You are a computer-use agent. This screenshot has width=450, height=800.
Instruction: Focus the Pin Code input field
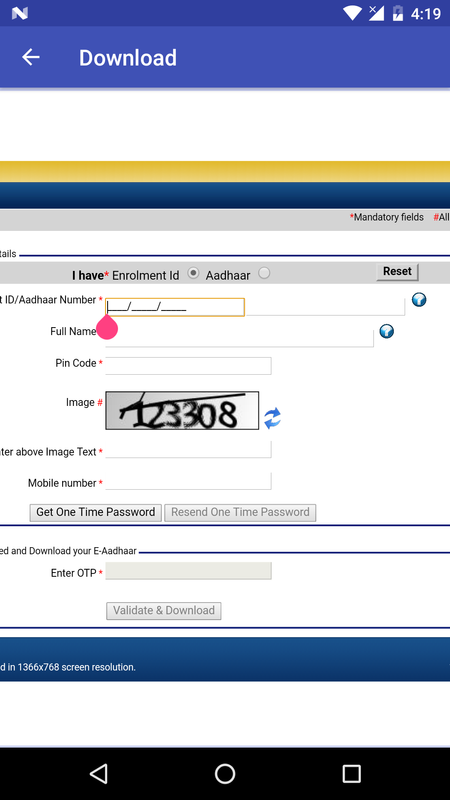click(188, 365)
